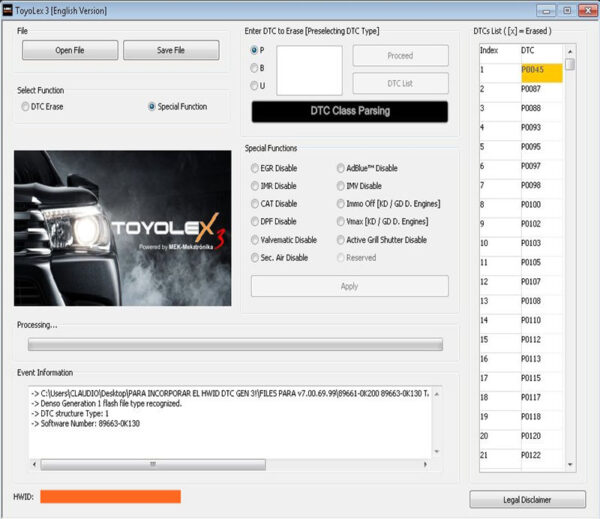The image size is (600, 519).
Task: Close the ToyoLex 3 window
Action: tap(588, 11)
